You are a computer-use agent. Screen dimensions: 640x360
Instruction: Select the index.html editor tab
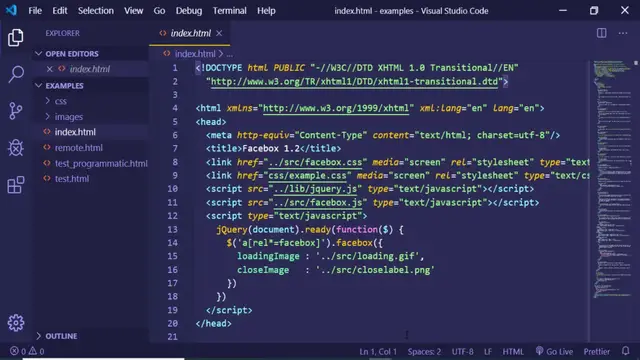pos(191,33)
